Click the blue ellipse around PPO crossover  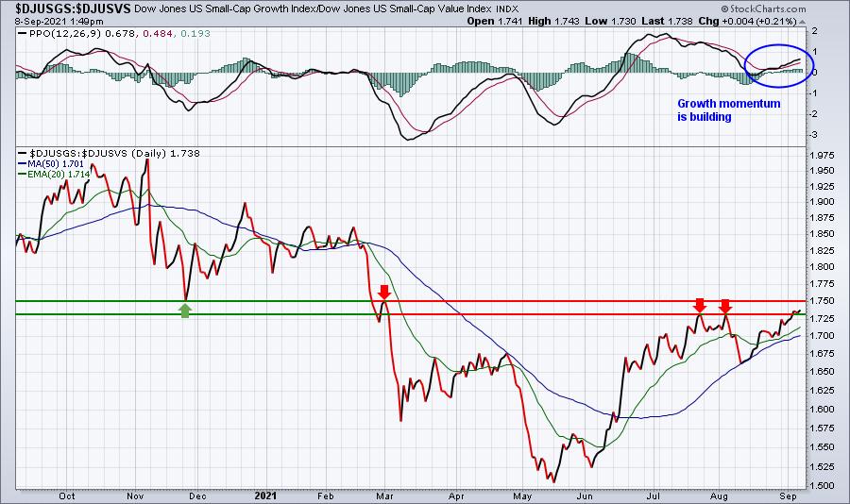pyautogui.click(x=779, y=65)
